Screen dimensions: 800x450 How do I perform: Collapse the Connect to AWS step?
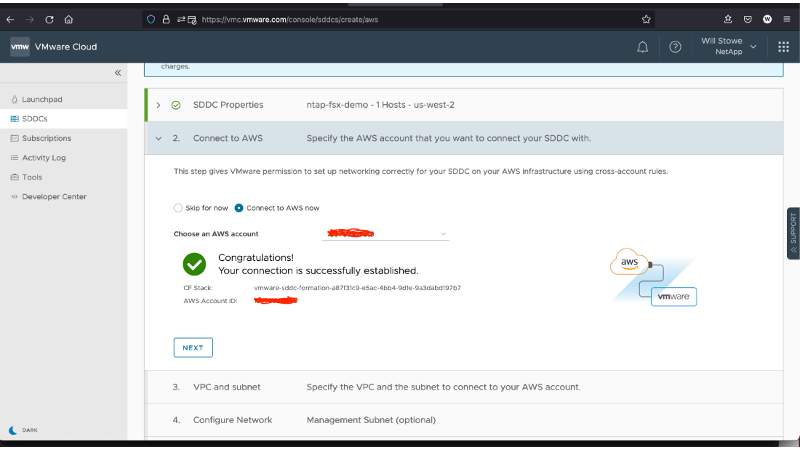158,138
